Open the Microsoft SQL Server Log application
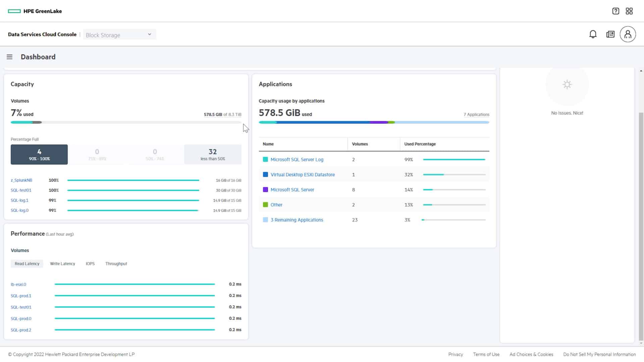 coord(297,160)
